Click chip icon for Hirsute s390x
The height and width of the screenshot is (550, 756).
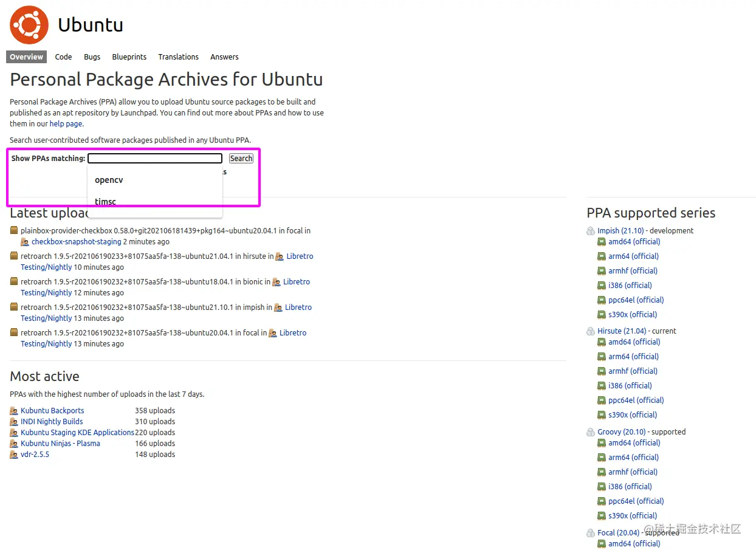602,415
